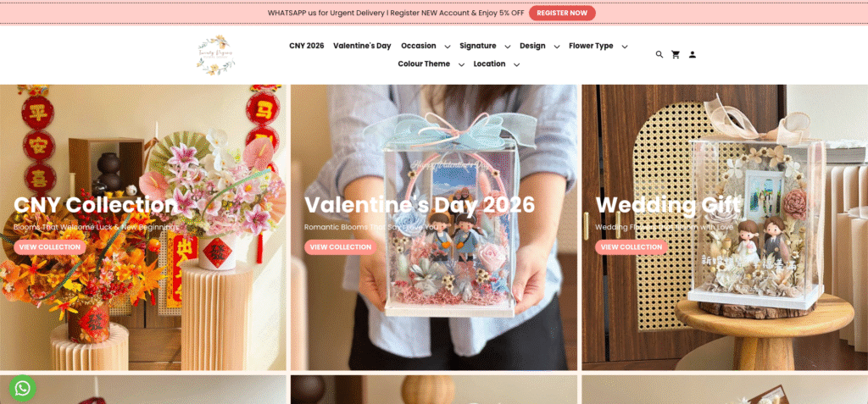
Task: Open the shopping cart icon
Action: 676,55
